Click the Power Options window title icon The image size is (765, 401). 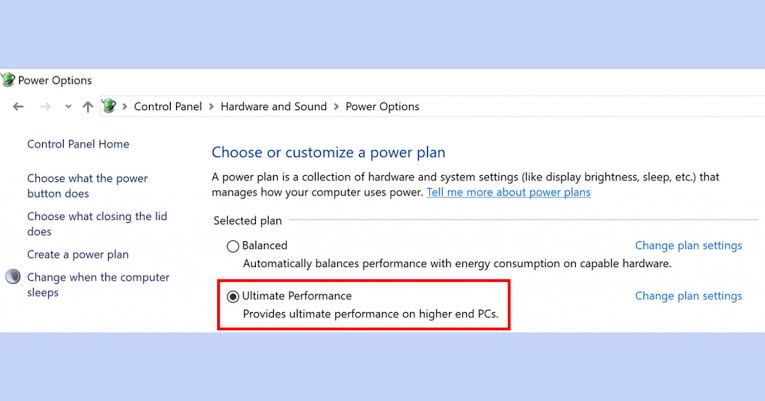click(x=9, y=80)
